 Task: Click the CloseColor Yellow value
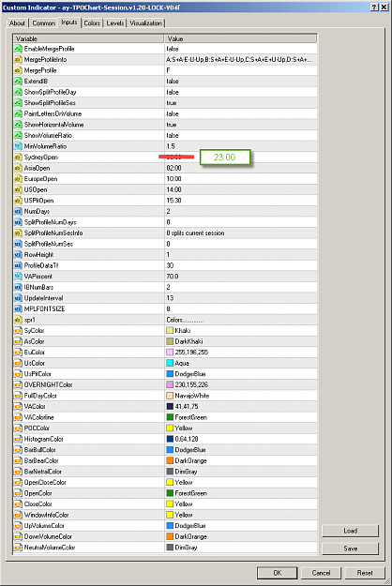(184, 503)
